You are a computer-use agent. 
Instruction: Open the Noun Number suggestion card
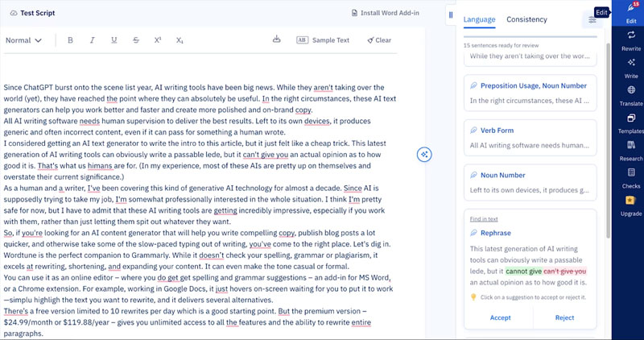(530, 183)
